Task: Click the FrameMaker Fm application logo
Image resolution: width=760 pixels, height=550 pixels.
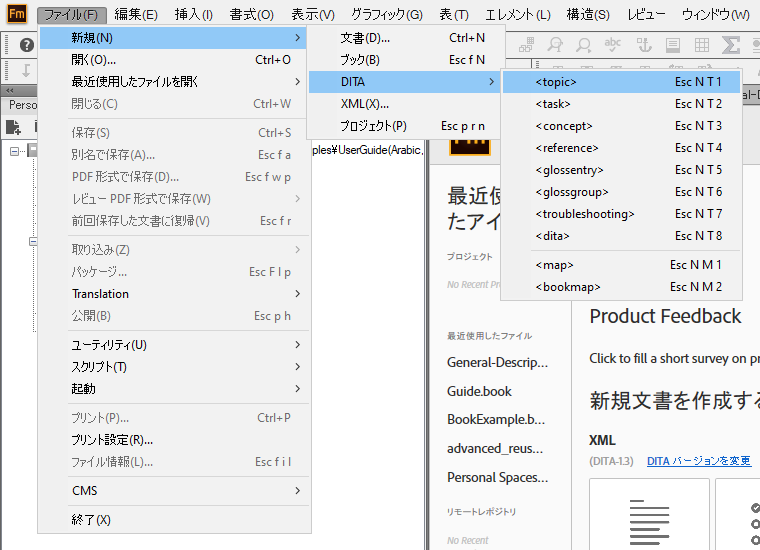Action: (17, 14)
